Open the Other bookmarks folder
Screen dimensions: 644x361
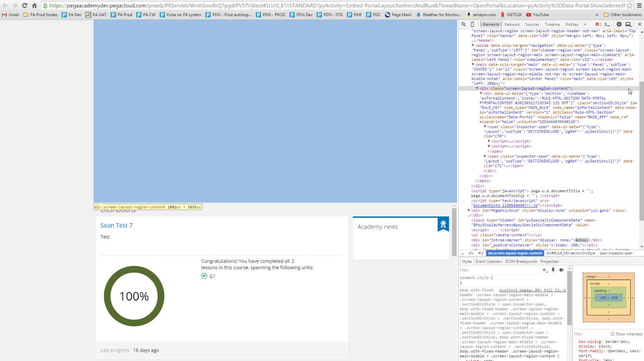pyautogui.click(x=623, y=15)
